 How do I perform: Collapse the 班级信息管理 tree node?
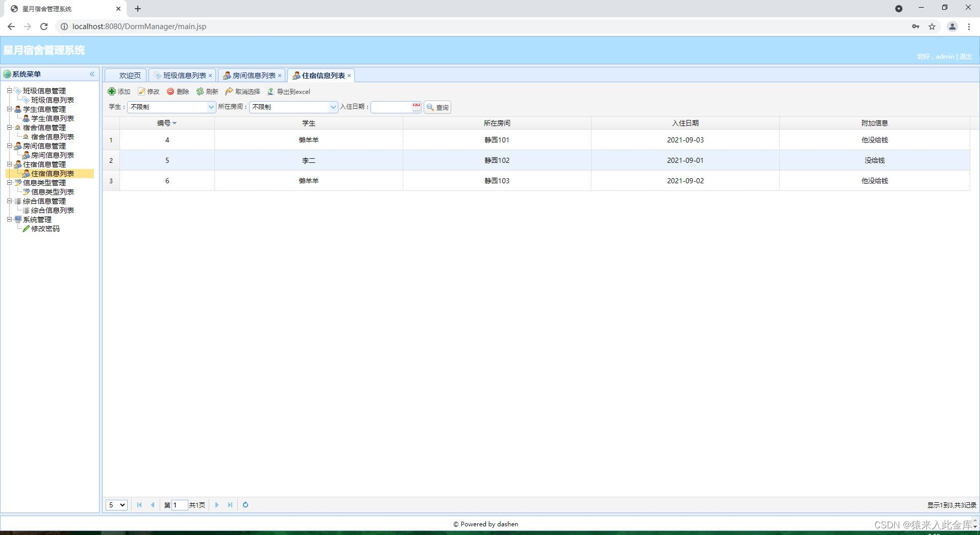coord(9,91)
